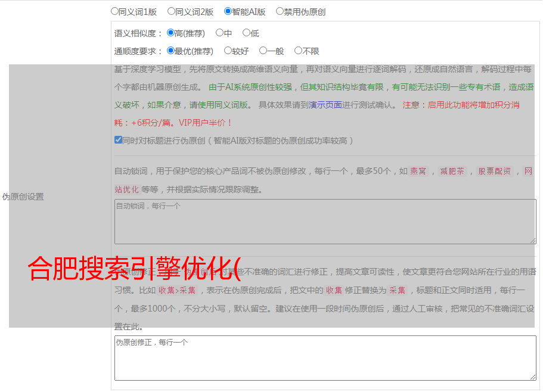Click the 语义相似度 label text
The image size is (543, 392).
pyautogui.click(x=135, y=33)
